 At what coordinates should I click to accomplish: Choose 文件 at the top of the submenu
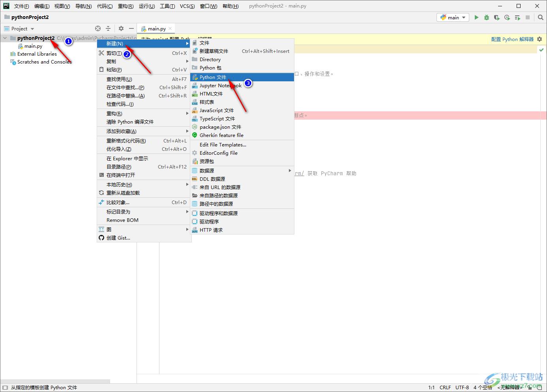[242, 43]
